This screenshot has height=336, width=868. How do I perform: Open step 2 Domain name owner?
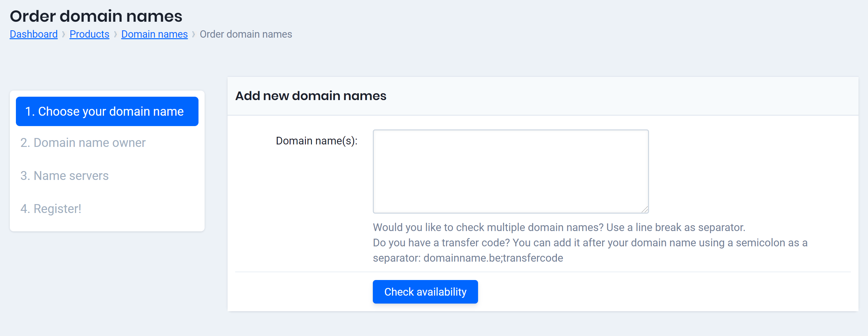pyautogui.click(x=83, y=142)
